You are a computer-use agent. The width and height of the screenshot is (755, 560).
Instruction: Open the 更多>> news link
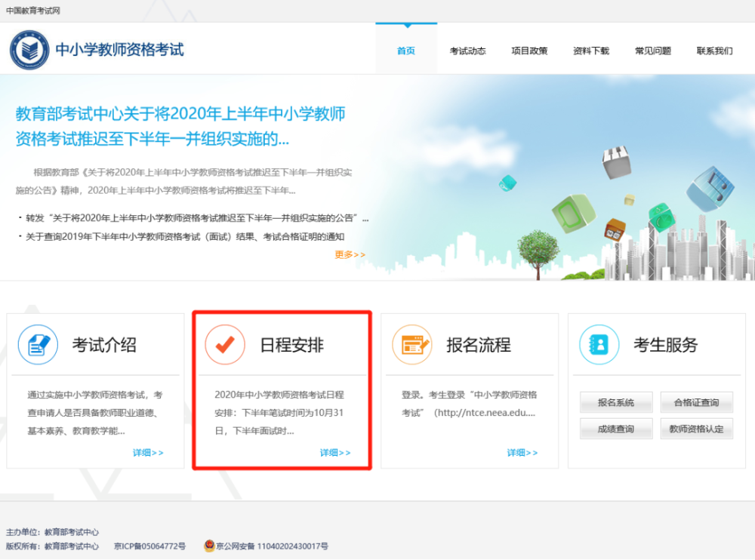[350, 255]
